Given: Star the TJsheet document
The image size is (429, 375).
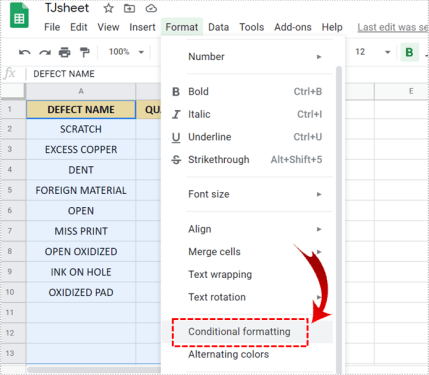Looking at the screenshot, I should point(108,8).
